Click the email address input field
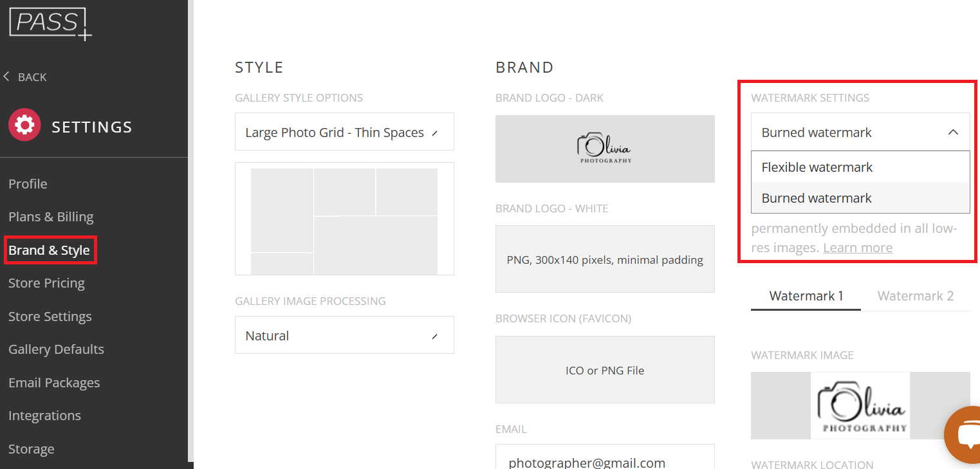 [x=605, y=457]
